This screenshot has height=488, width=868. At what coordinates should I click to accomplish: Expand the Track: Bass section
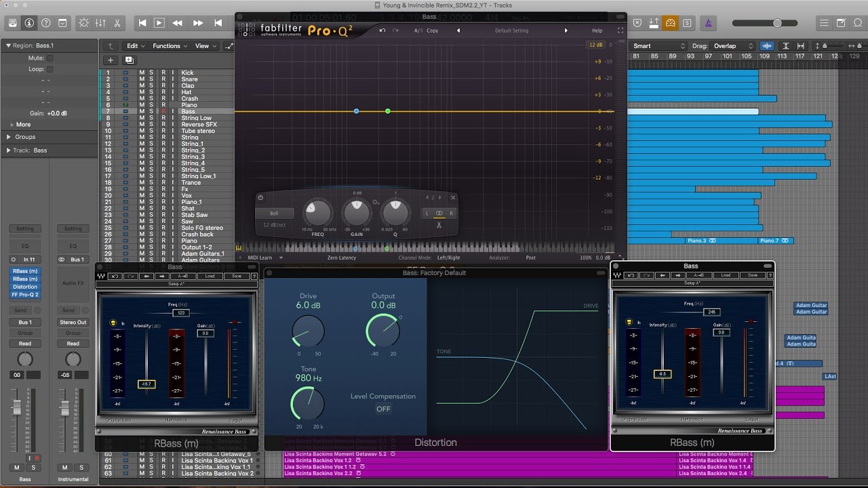point(9,150)
